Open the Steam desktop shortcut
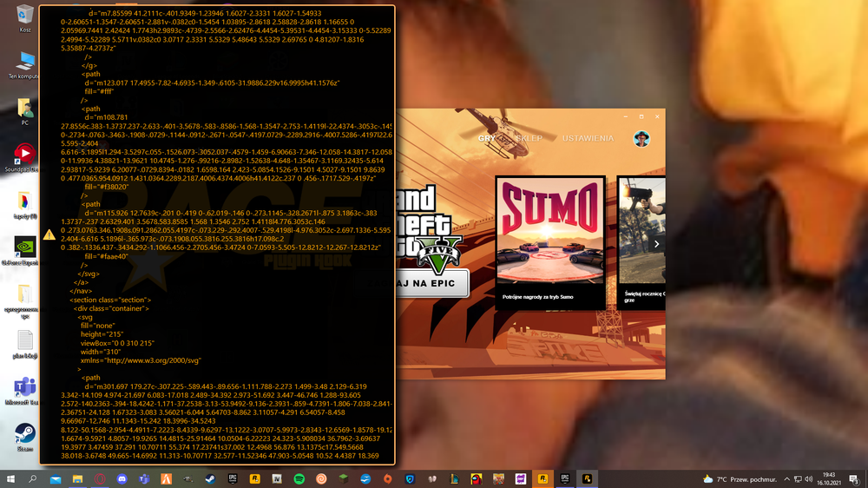The width and height of the screenshot is (868, 488). coord(24,437)
